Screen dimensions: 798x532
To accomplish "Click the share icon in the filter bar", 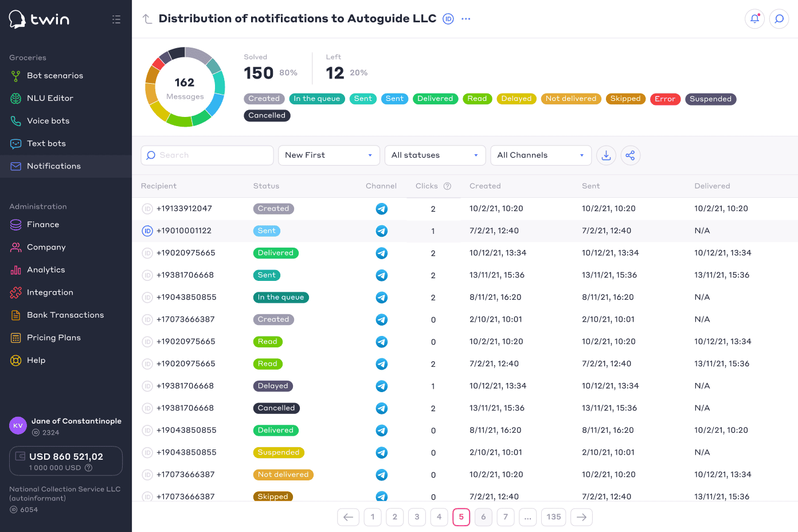I will 630,155.
